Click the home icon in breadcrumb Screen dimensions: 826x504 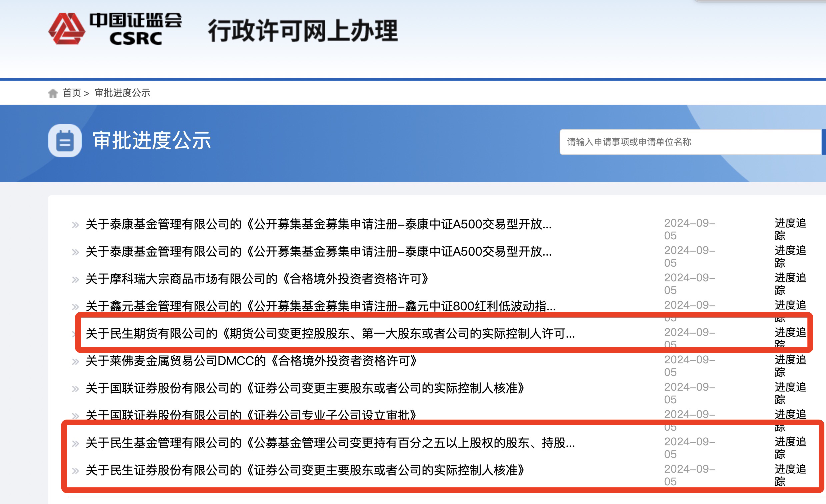point(53,93)
